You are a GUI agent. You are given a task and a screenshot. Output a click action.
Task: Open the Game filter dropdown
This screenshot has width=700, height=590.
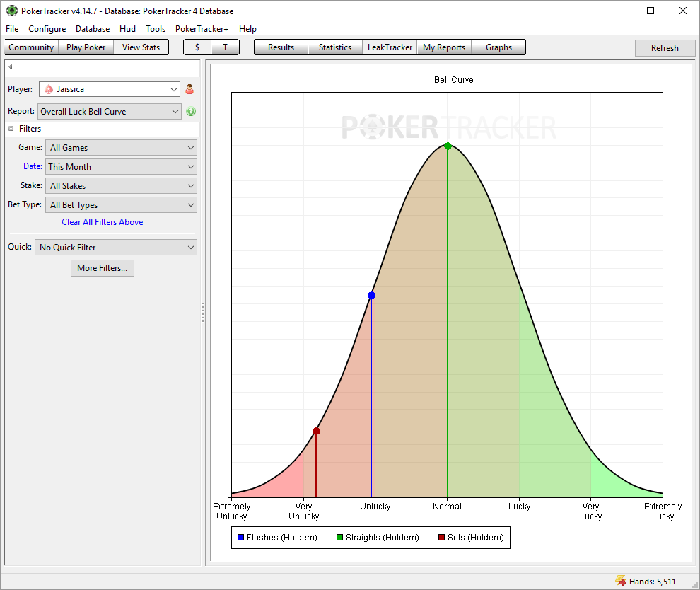click(x=121, y=148)
